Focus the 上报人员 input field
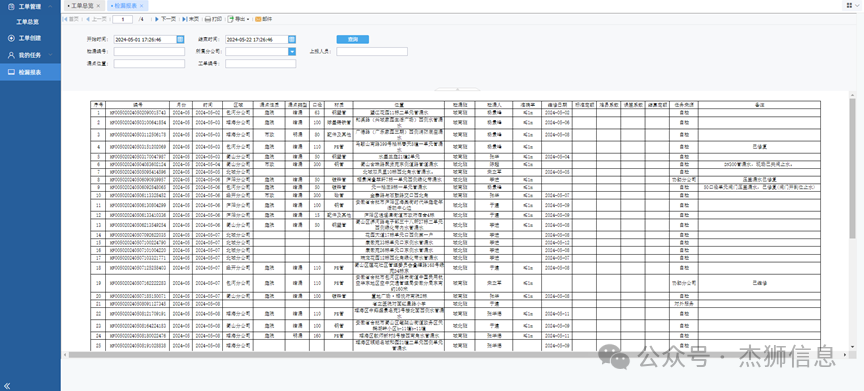The height and width of the screenshot is (391, 864). pos(372,51)
